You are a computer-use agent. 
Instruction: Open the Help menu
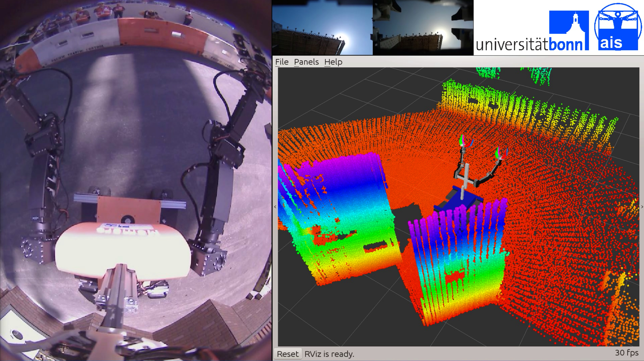333,62
